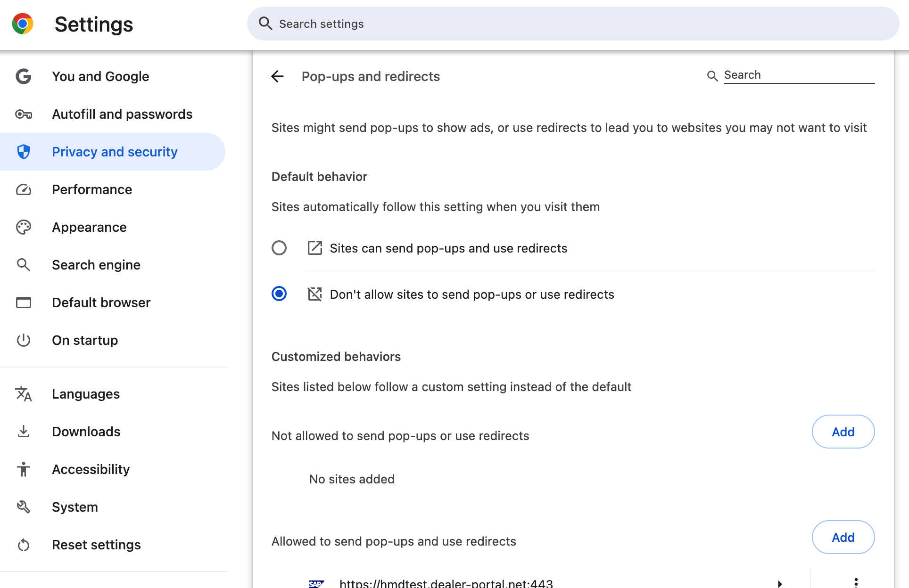
Task: Click the shield icon for Privacy and security
Action: 23,152
